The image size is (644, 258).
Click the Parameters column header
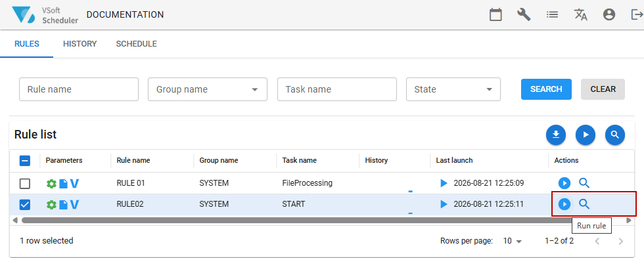[64, 160]
